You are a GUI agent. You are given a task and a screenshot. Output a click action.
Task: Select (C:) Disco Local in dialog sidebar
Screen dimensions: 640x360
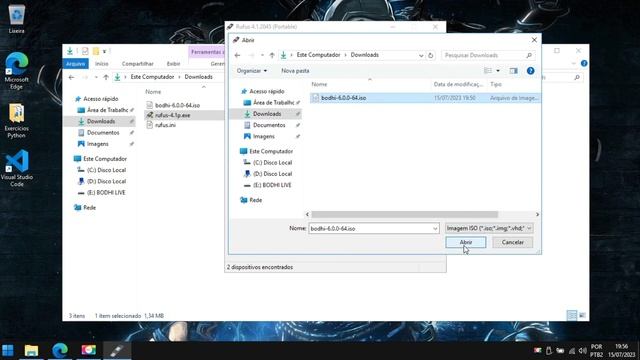272,162
